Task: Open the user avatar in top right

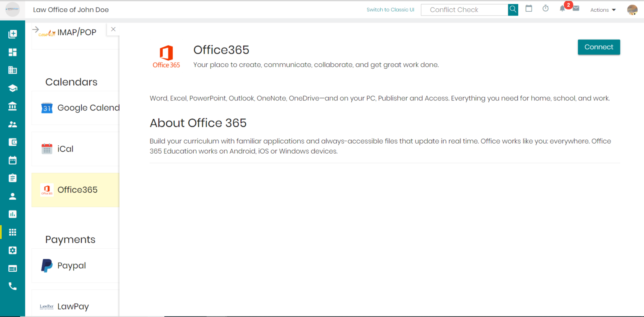Action: point(632,10)
